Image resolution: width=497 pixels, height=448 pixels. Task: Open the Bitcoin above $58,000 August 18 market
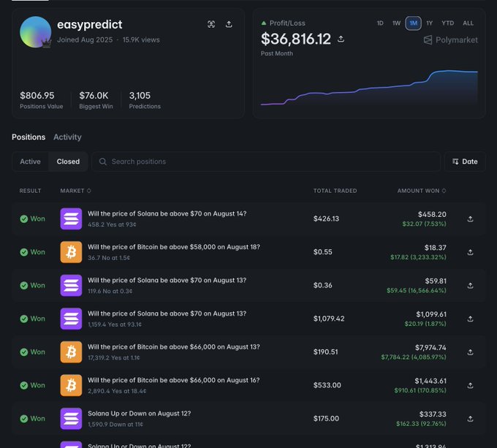coord(174,247)
